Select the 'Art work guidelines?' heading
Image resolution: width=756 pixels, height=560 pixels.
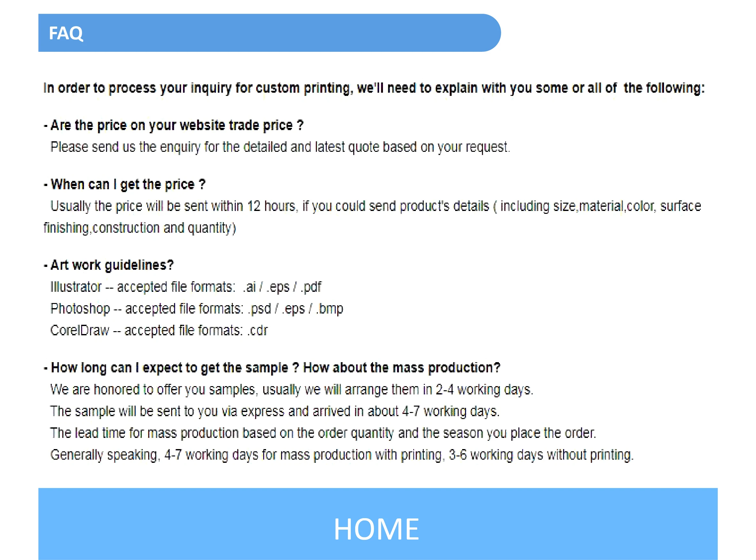click(x=109, y=265)
